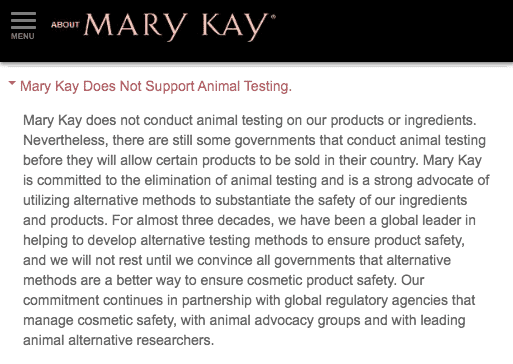The image size is (513, 364).
Task: Click the line starting 'before they will allow'
Action: [252, 160]
